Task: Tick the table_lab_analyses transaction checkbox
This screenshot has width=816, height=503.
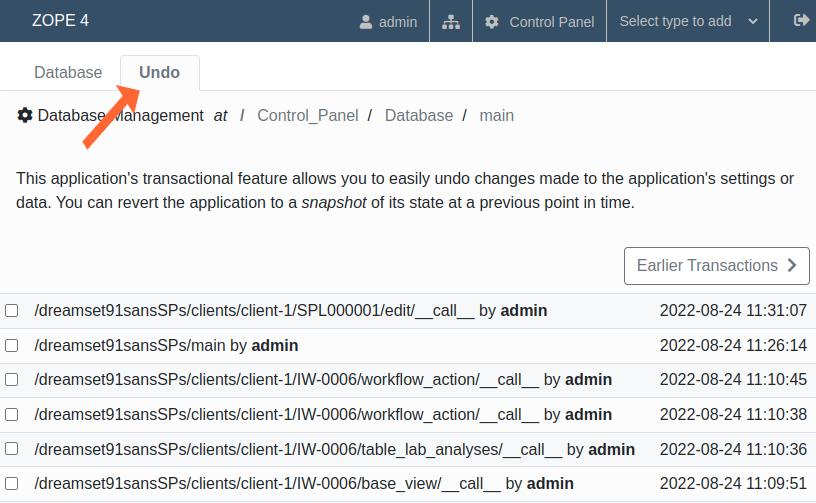Action: pos(12,450)
